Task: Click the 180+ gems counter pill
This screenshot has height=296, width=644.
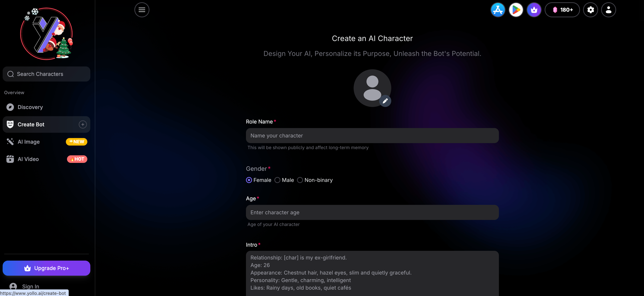Action: coord(562,10)
